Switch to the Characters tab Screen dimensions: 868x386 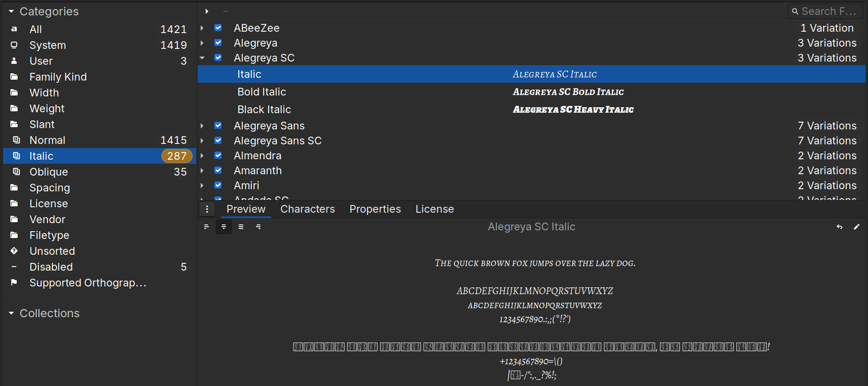click(307, 209)
